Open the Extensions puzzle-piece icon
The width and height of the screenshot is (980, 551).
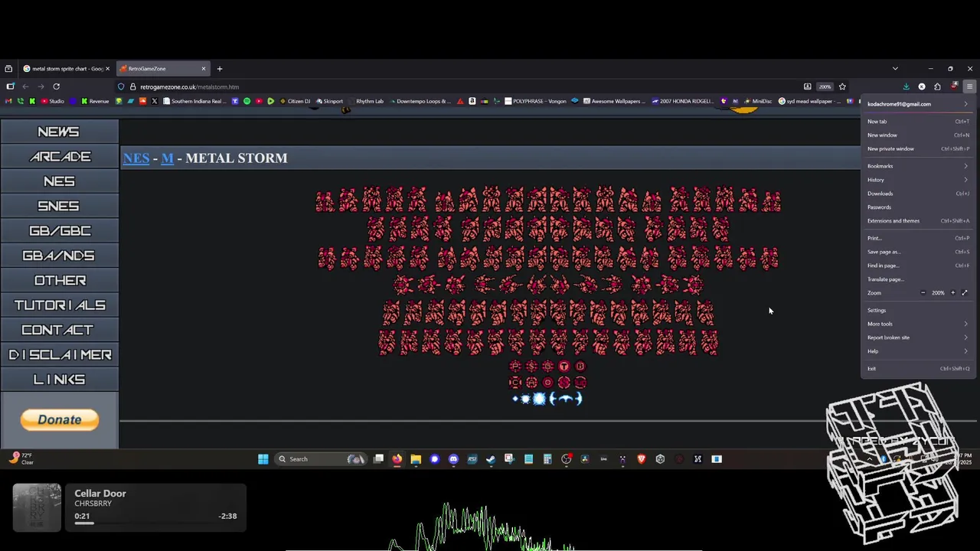pos(937,86)
